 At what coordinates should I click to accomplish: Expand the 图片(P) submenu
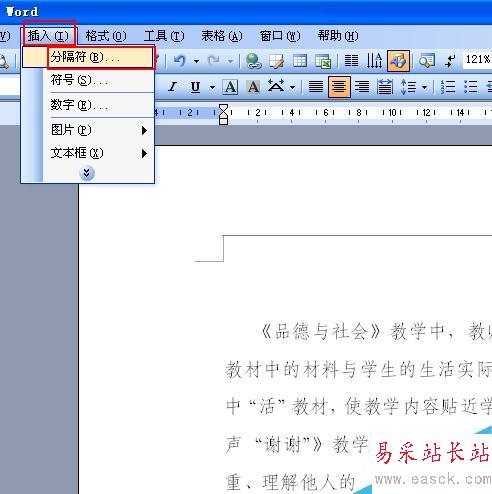coord(88,130)
